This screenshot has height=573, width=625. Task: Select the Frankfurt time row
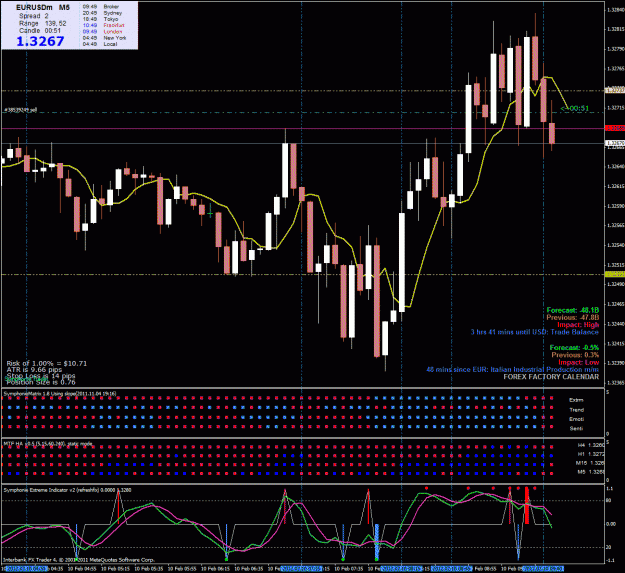click(x=104, y=25)
